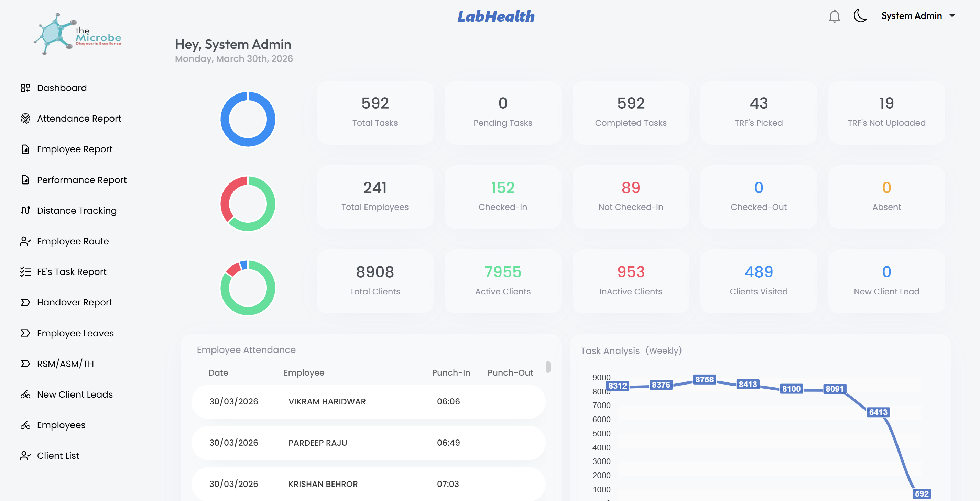
Task: Open the New Client Leads menu item
Action: tap(75, 394)
